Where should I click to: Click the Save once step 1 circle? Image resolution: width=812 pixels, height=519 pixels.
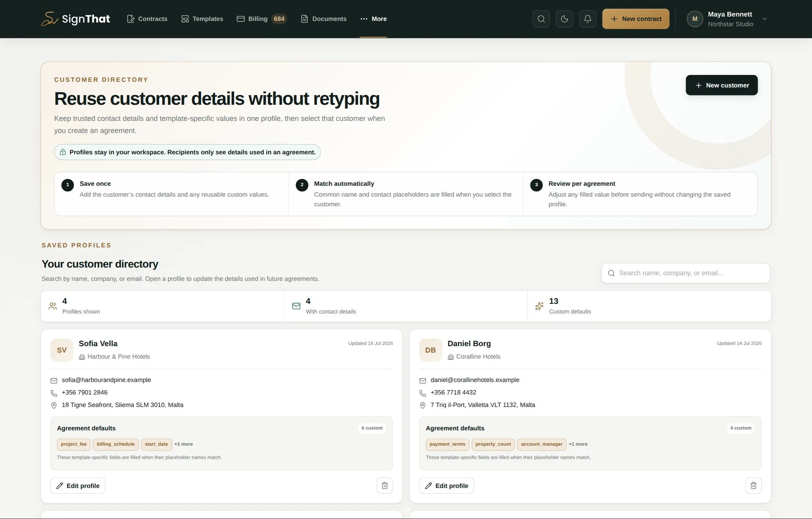pyautogui.click(x=68, y=185)
